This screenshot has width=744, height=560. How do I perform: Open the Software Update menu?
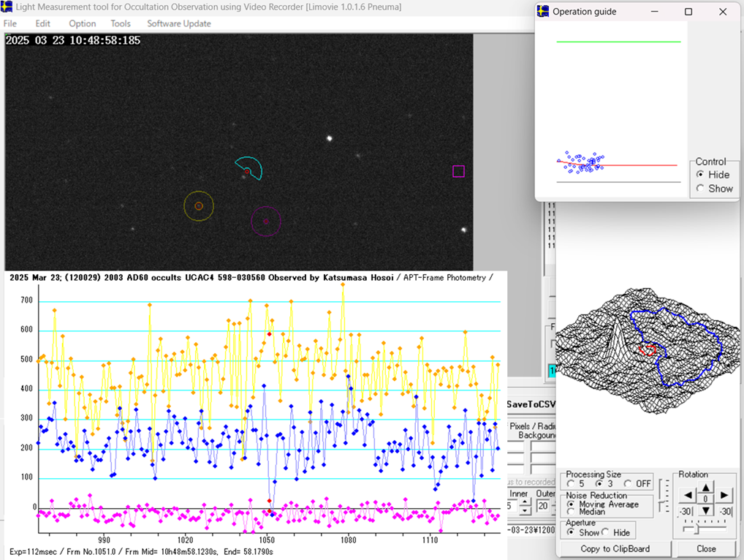pyautogui.click(x=179, y=23)
